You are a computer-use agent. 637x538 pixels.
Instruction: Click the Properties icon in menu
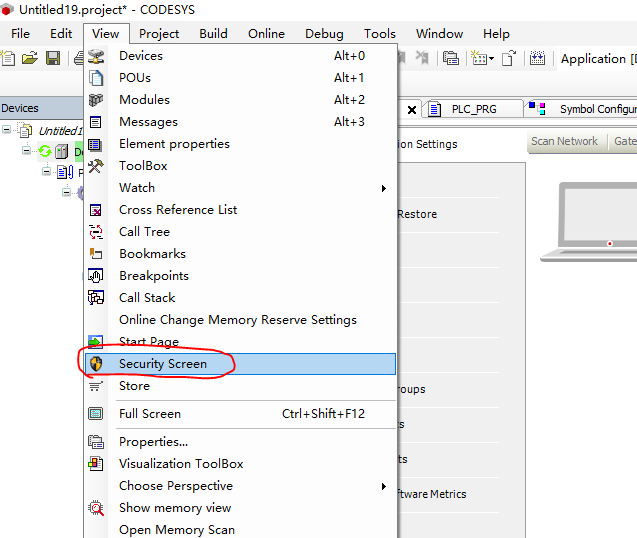(x=96, y=442)
